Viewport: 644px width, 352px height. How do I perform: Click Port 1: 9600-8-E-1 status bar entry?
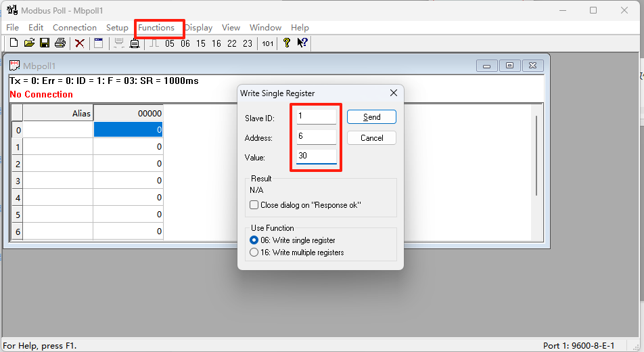(x=578, y=345)
